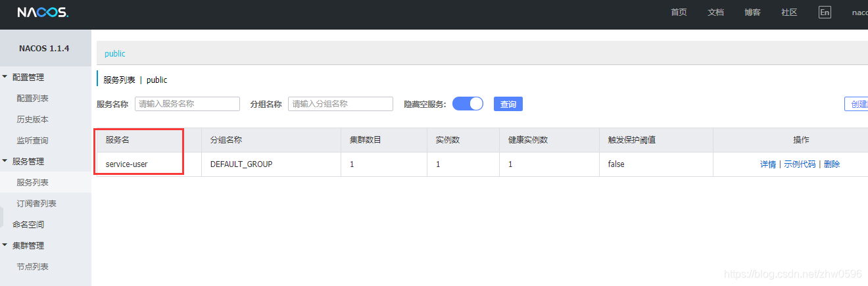This screenshot has width=868, height=286.
Task: Click the NACOS 1.1.4 version label
Action: pos(45,49)
